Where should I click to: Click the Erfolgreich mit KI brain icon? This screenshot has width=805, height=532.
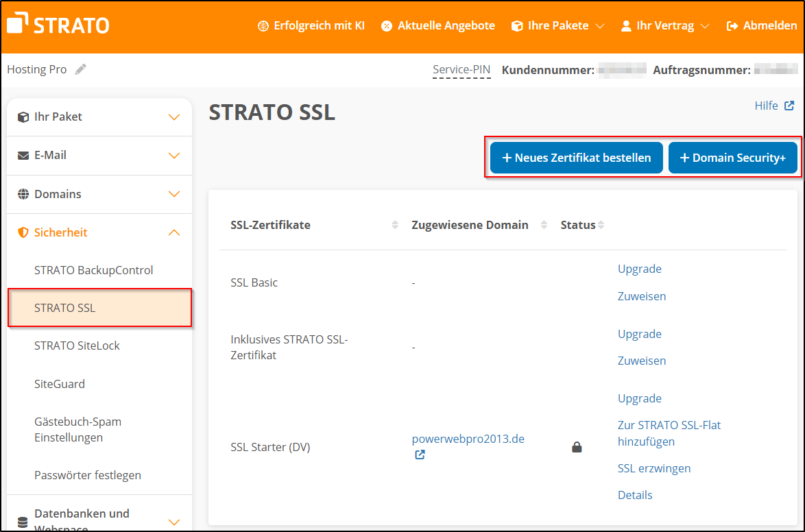pos(263,26)
